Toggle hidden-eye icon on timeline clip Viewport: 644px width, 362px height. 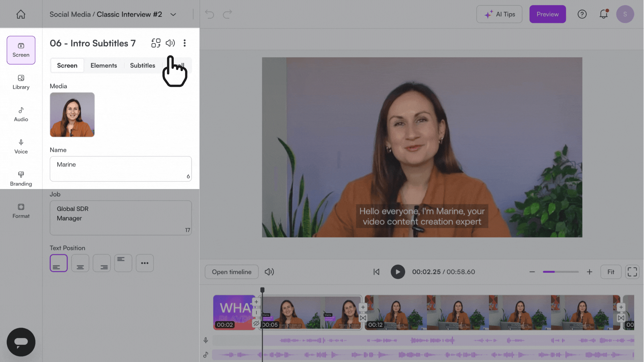tap(256, 323)
